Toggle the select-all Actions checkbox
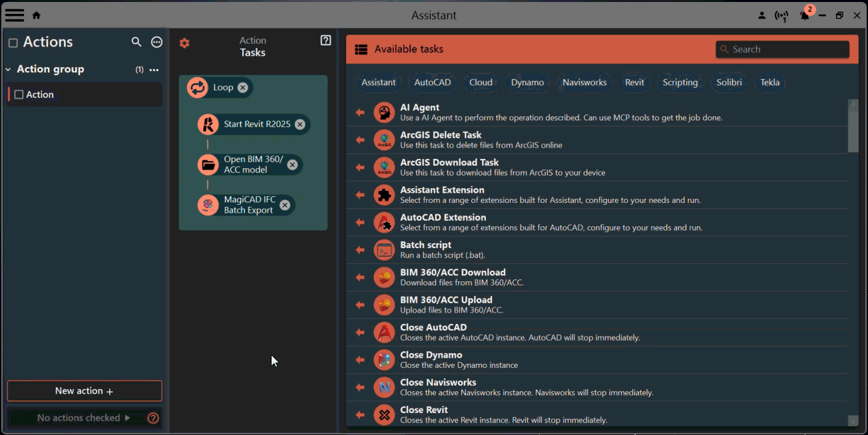Screen dimensions: 868x435 coord(13,43)
